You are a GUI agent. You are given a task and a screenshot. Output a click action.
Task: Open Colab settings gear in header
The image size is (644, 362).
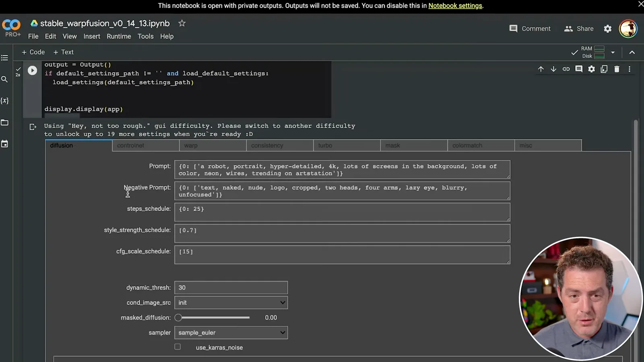tap(608, 29)
